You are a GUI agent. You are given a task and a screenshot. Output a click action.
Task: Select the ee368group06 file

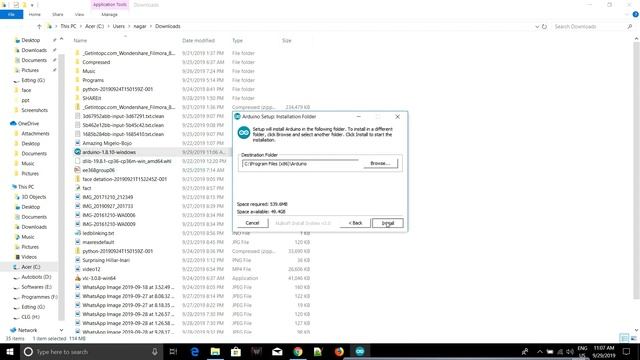(x=98, y=170)
